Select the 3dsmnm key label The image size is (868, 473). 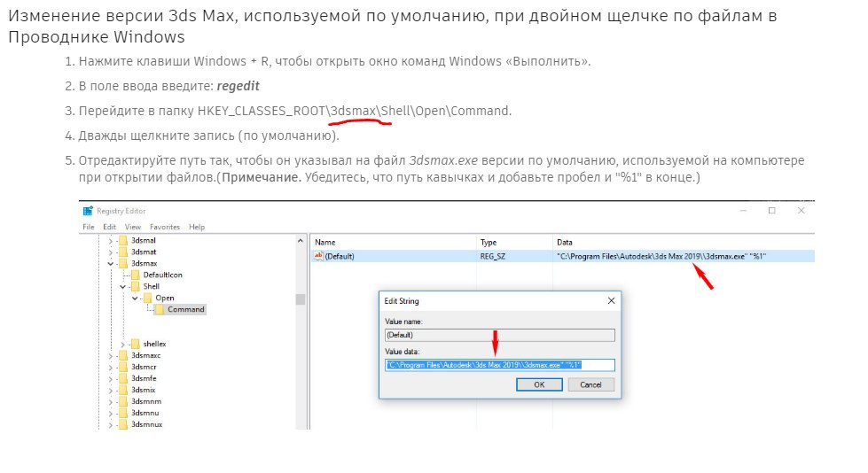146,401
